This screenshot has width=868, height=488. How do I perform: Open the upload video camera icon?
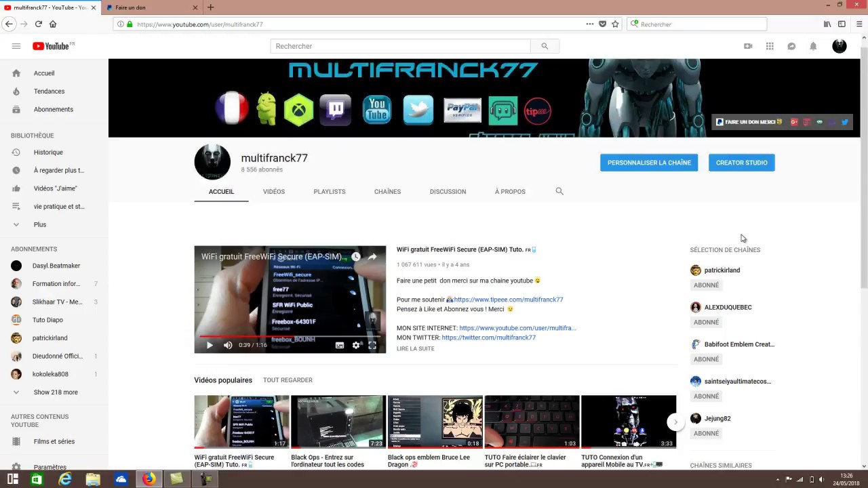click(748, 46)
